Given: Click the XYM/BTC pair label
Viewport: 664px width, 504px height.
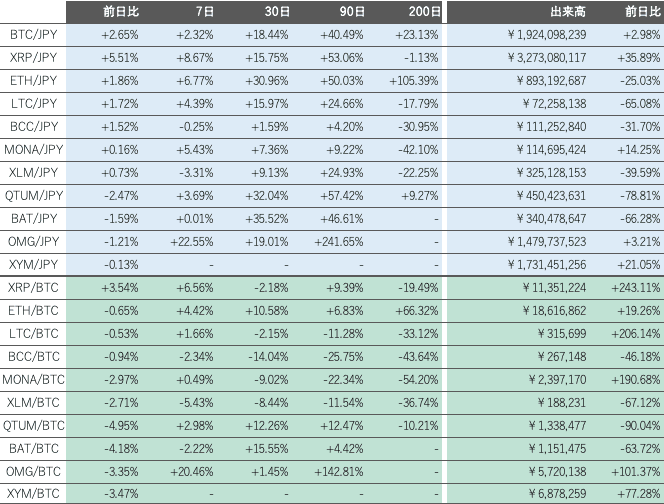Looking at the screenshot, I should (33, 495).
